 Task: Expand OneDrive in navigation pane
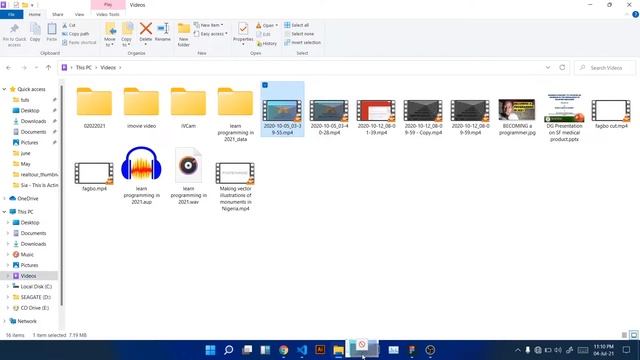pyautogui.click(x=4, y=198)
